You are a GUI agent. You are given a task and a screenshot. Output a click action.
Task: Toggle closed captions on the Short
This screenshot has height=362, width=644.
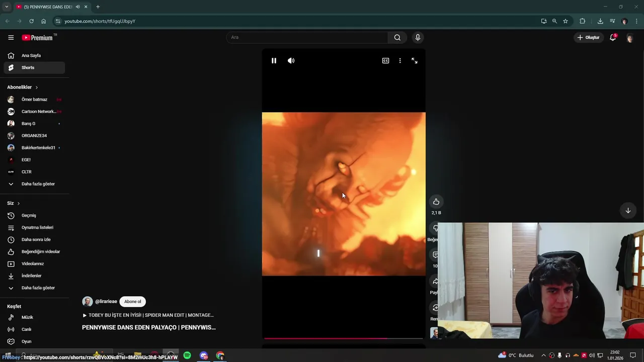pyautogui.click(x=385, y=60)
